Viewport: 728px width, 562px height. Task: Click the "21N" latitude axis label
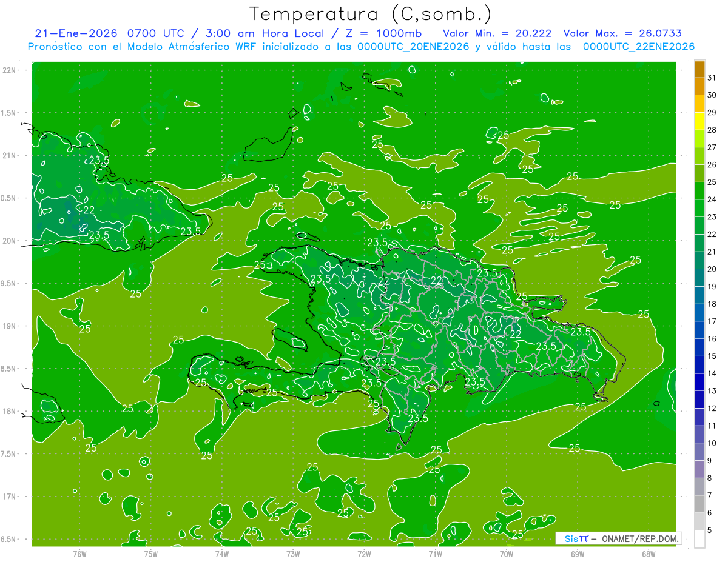(10, 155)
